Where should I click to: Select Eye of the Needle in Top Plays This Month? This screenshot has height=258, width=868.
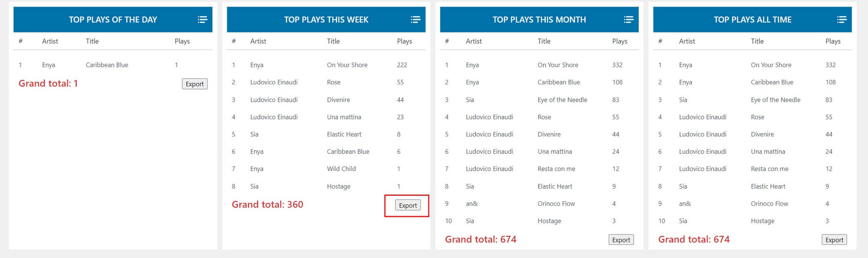pos(562,100)
